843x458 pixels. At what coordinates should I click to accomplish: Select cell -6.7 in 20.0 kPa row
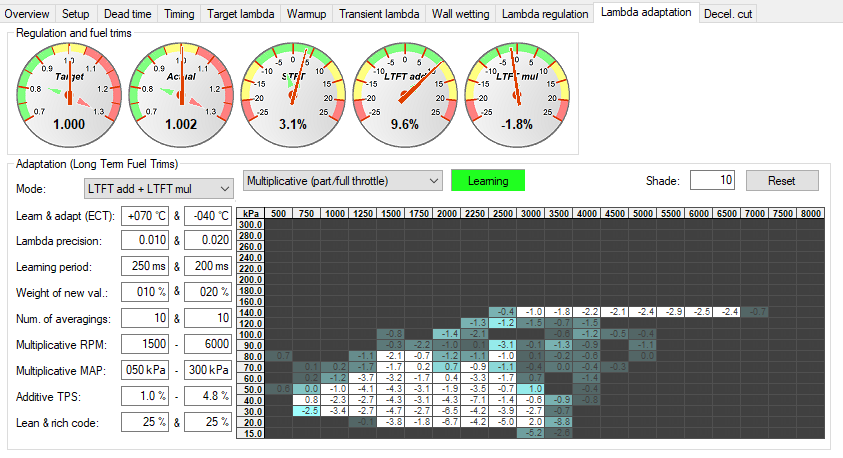447,422
